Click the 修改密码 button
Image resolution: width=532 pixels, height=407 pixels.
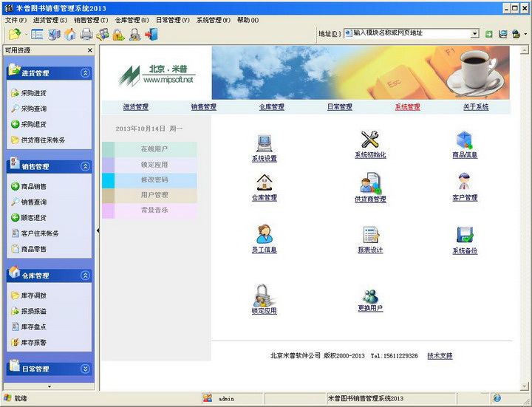pos(149,180)
